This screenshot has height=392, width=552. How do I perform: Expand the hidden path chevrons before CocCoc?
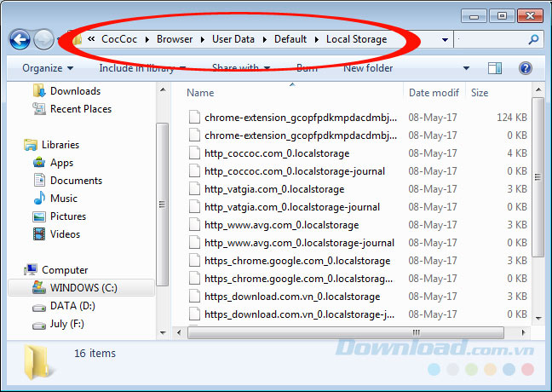point(91,39)
